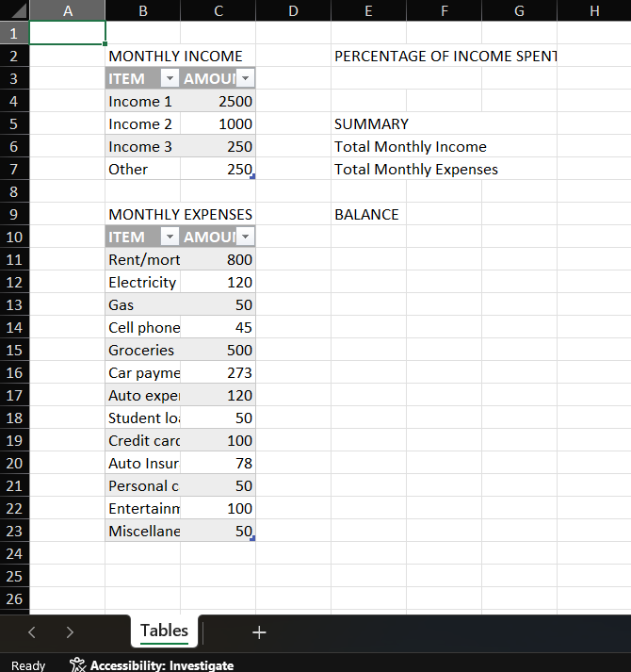Select the Cell phone expense cell
Screen dimensions: 631x672
(142, 327)
